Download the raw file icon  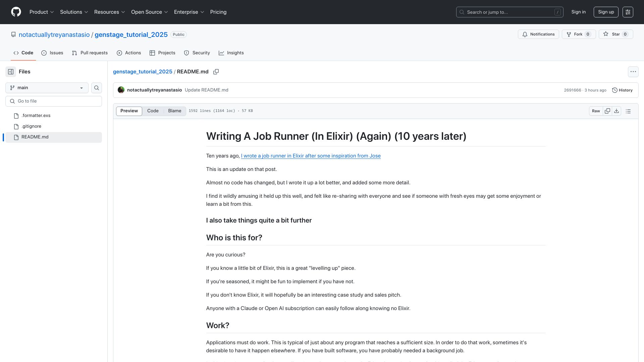(616, 111)
